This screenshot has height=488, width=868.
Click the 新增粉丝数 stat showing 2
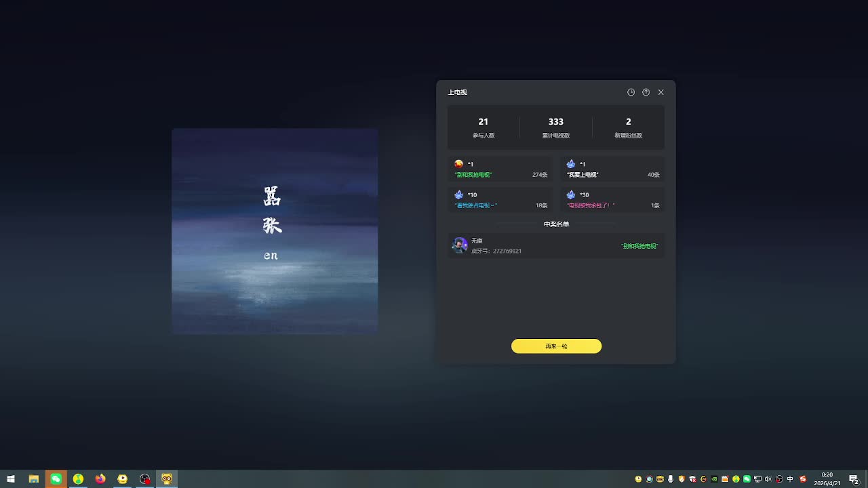point(628,127)
